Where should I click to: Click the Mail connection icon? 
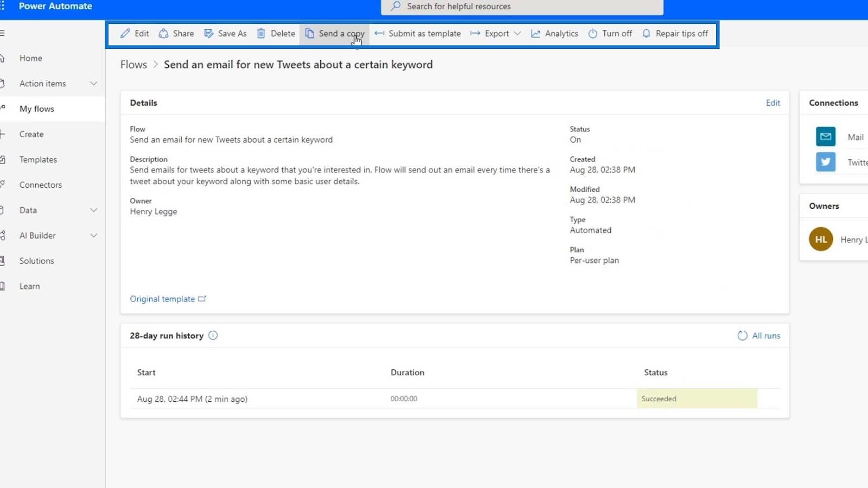pos(826,137)
